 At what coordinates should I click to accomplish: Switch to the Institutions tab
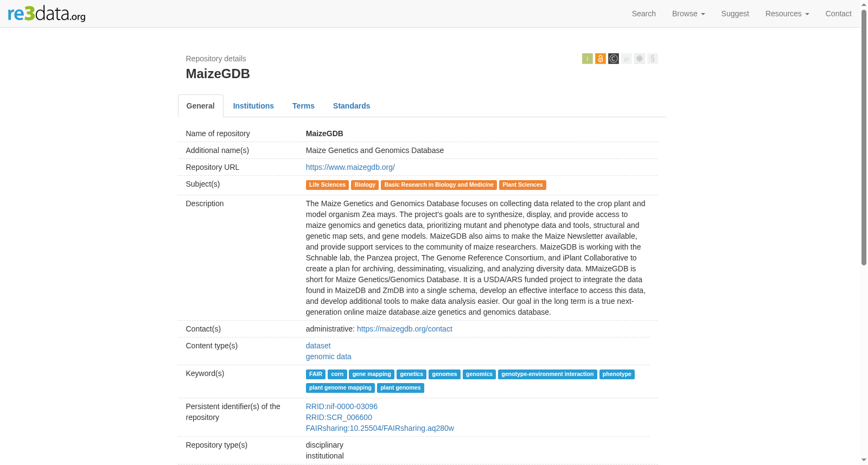(253, 106)
